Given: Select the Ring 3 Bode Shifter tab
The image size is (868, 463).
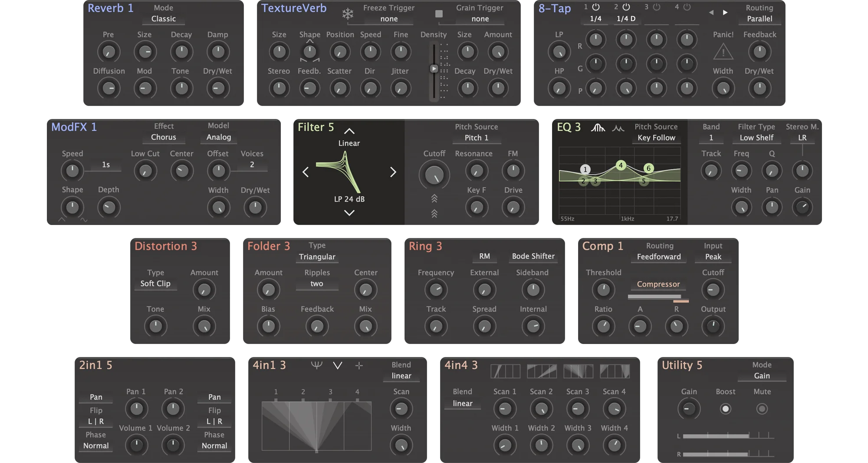Looking at the screenshot, I should point(533,256).
